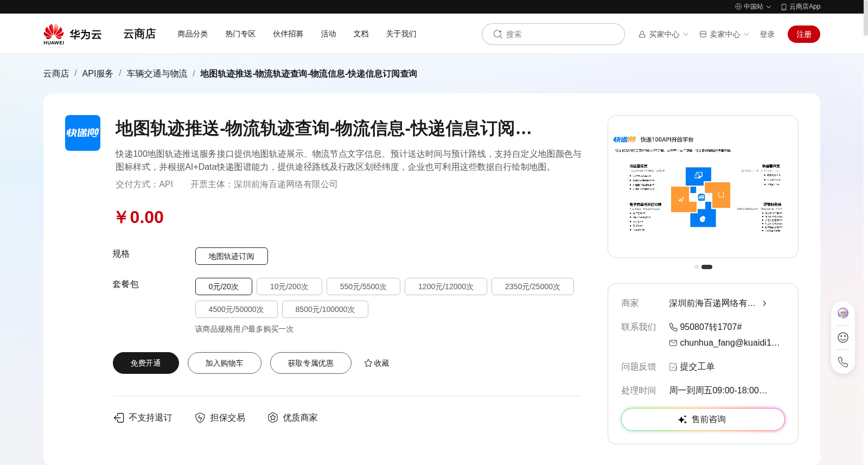Click the 提交工单 edit icon
868x465 pixels.
(673, 367)
